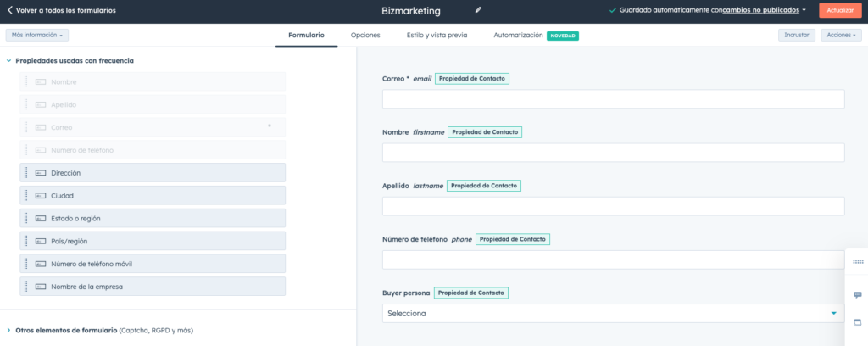Screen dimensions: 868x346
Task: Open the Automatización tab
Action: 518,35
